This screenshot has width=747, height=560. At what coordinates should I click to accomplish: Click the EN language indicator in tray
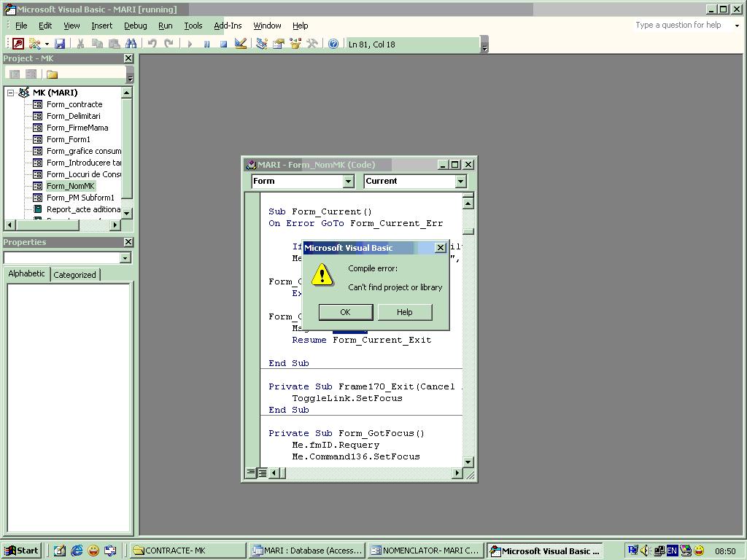pos(672,551)
